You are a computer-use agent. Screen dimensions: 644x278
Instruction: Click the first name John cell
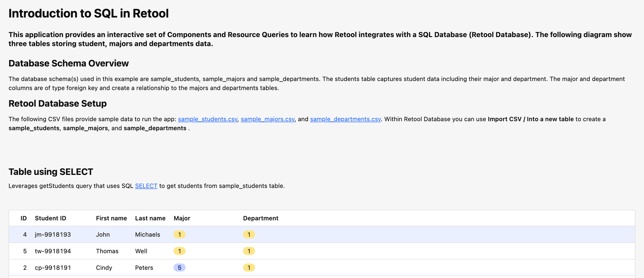point(103,234)
